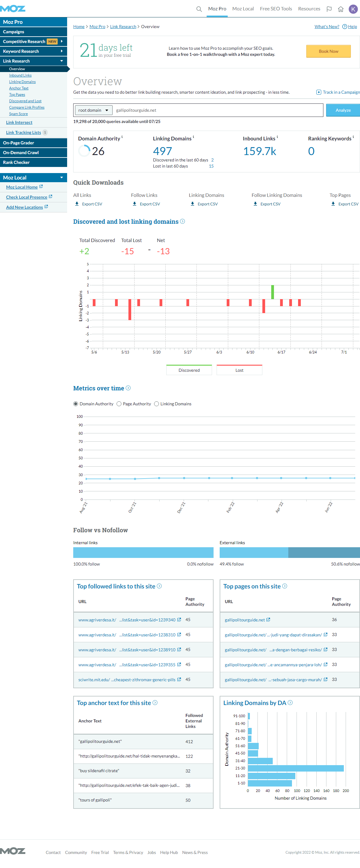
Task: Open info icon beside Metrics over time
Action: [128, 388]
